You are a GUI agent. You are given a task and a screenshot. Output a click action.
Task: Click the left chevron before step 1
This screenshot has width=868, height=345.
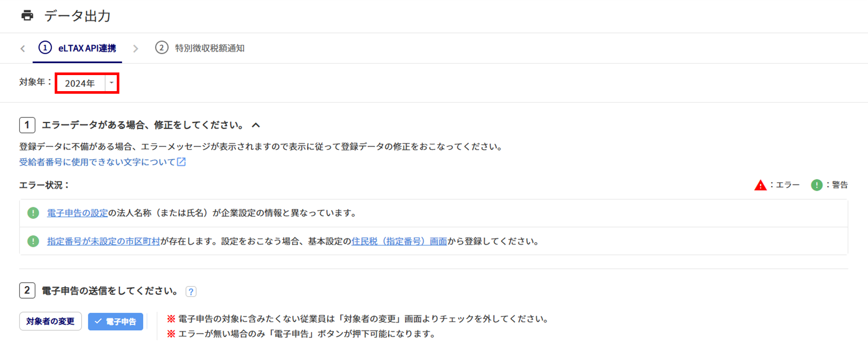point(23,49)
